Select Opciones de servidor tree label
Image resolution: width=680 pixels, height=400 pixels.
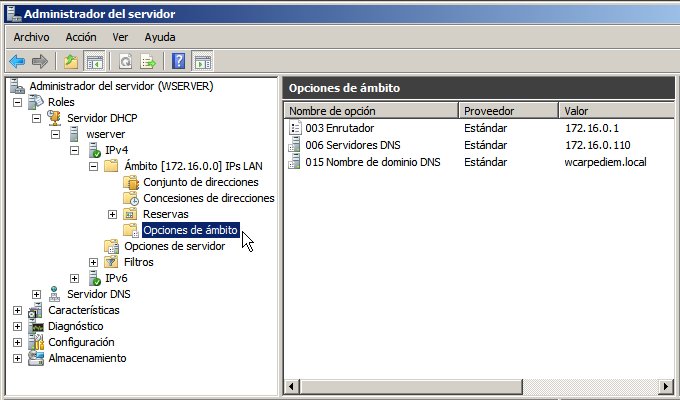174,246
